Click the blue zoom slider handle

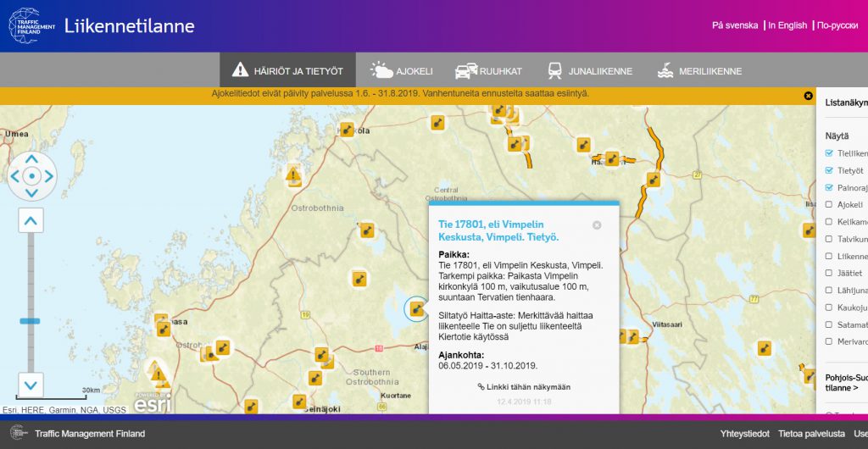pyautogui.click(x=31, y=321)
